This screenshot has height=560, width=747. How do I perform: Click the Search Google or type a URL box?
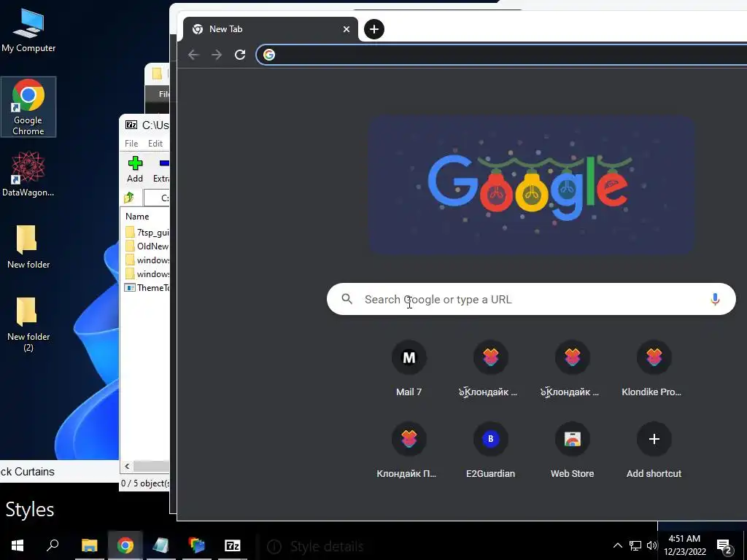531,299
